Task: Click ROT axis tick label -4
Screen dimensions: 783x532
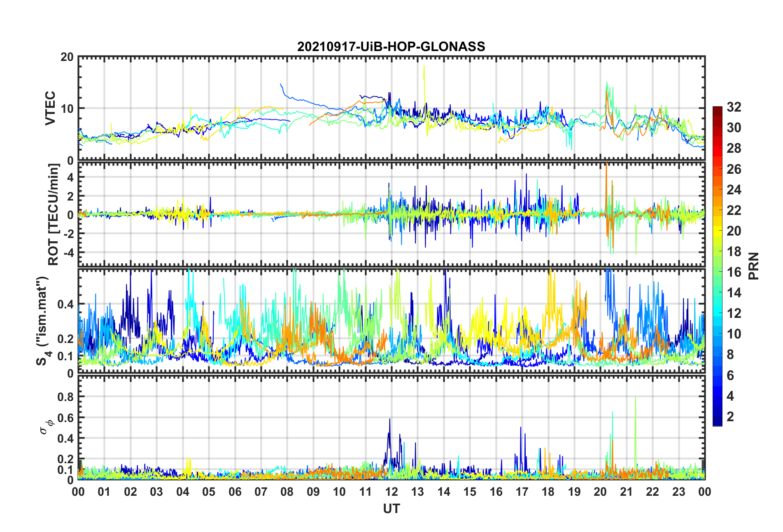Action: point(69,252)
